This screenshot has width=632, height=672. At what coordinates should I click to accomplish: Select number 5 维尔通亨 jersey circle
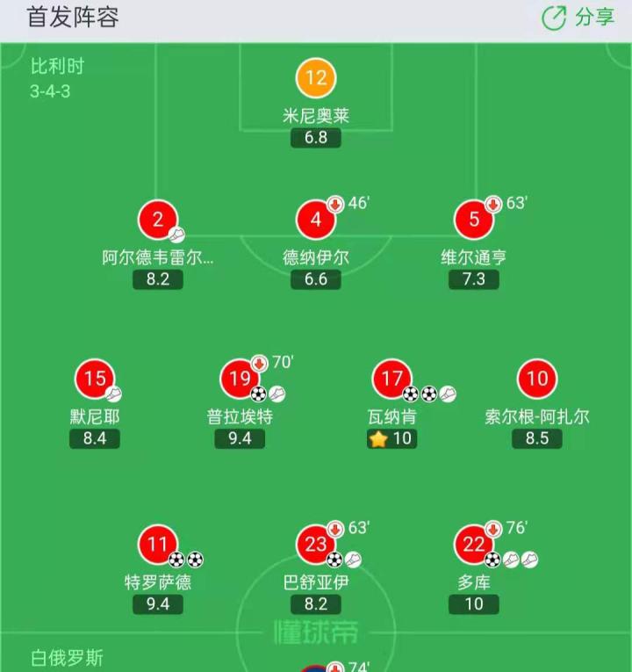point(474,220)
